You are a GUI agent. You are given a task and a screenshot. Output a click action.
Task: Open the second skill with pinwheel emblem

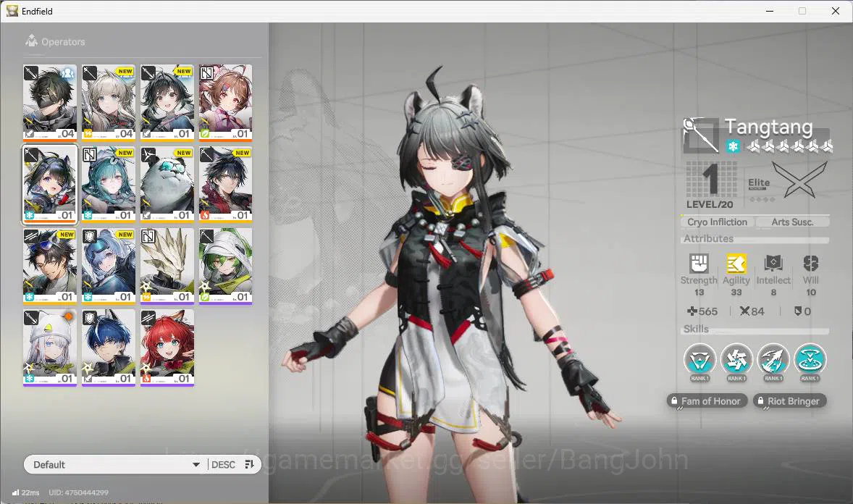point(736,361)
